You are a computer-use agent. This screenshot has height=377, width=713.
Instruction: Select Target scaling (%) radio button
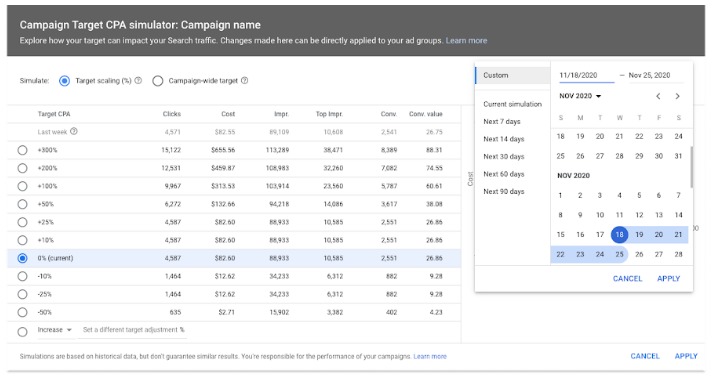(65, 81)
